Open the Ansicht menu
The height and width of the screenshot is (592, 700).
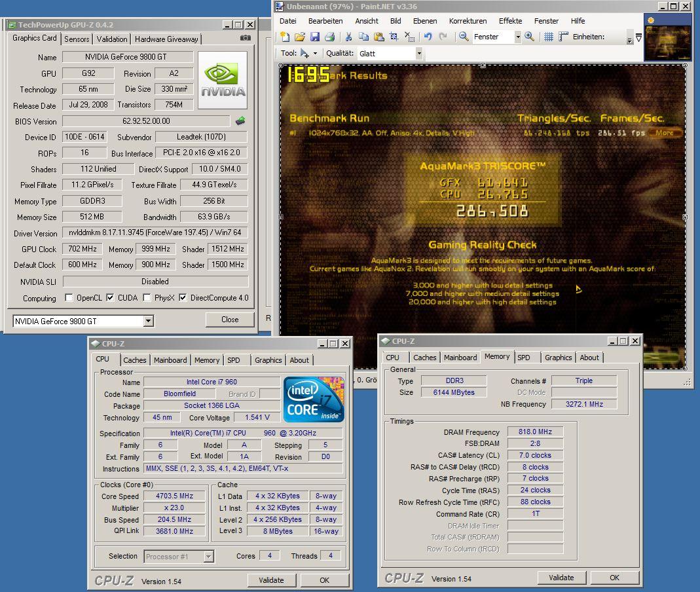click(x=367, y=21)
